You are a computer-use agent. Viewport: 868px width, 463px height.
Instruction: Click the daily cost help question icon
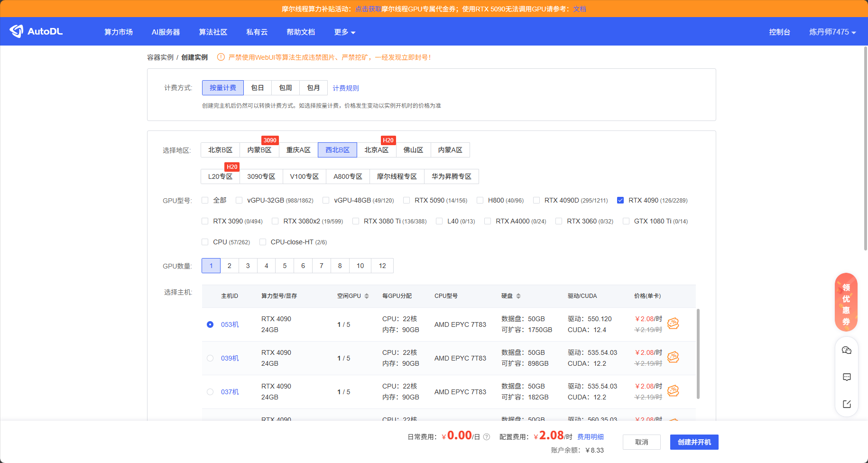(486, 437)
